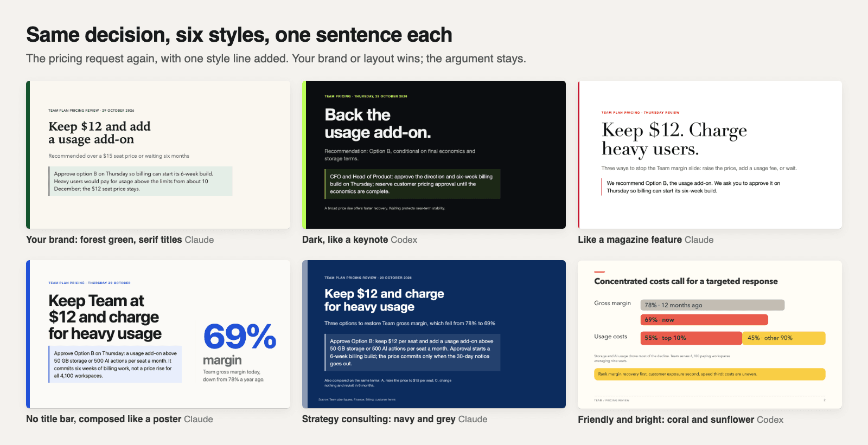Click the text 'We recommend Option B, the usage add-on'
Image resolution: width=868 pixels, height=445 pixels.
(x=693, y=187)
